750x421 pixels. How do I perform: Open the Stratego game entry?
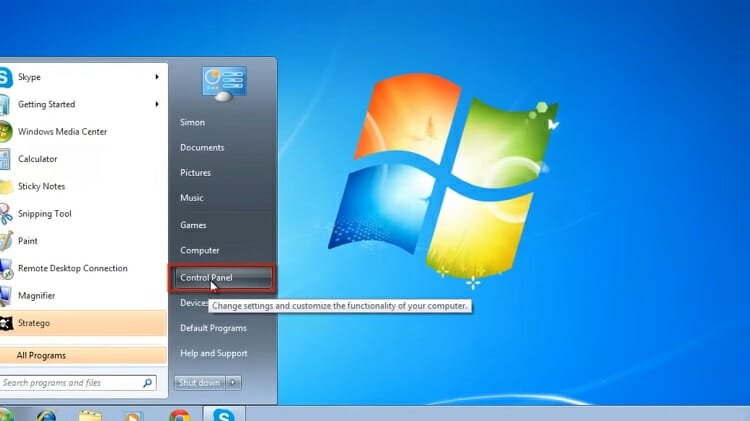[x=83, y=323]
